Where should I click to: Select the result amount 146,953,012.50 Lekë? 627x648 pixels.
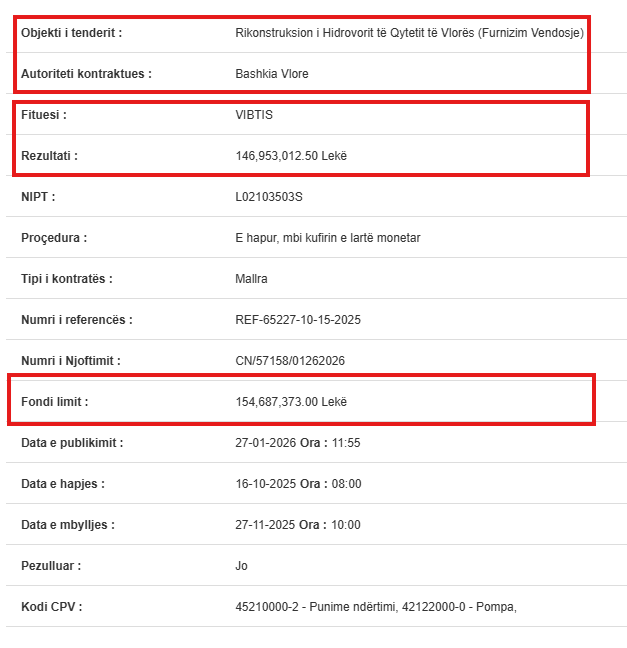tap(291, 156)
